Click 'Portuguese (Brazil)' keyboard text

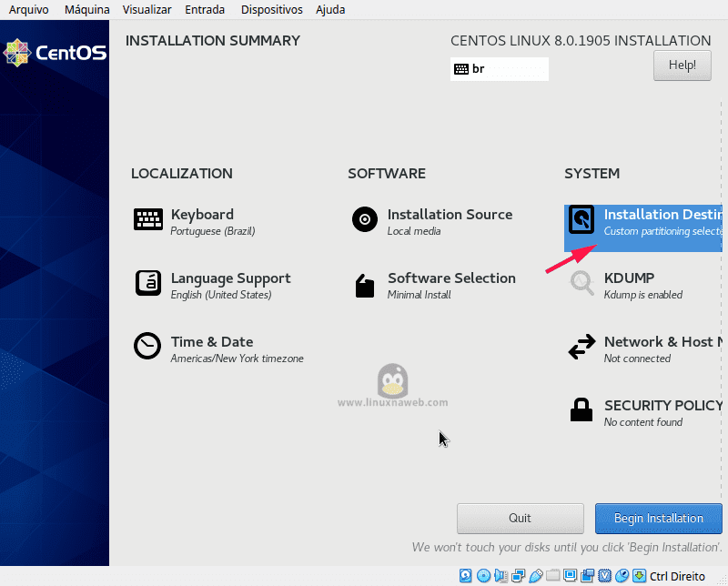tap(213, 231)
